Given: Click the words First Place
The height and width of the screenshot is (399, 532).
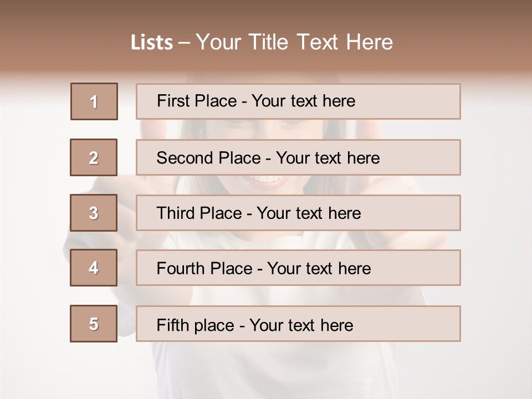Looking at the screenshot, I should [197, 101].
